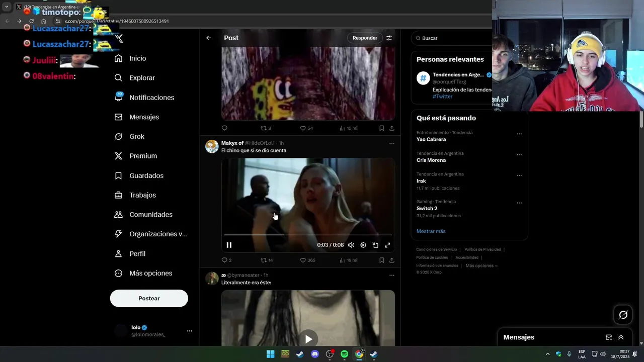Reply to Makyx of post
This screenshot has height=362, width=644.
(226, 260)
